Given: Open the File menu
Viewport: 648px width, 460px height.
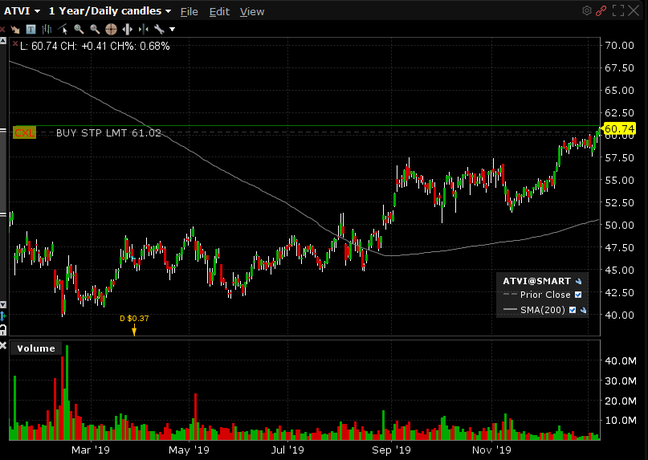Looking at the screenshot, I should click(189, 12).
